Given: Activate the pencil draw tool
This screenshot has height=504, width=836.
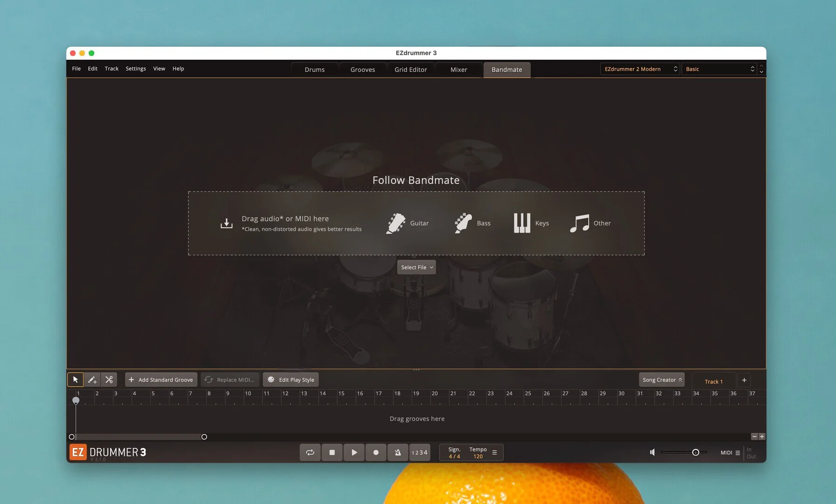Looking at the screenshot, I should coord(92,380).
